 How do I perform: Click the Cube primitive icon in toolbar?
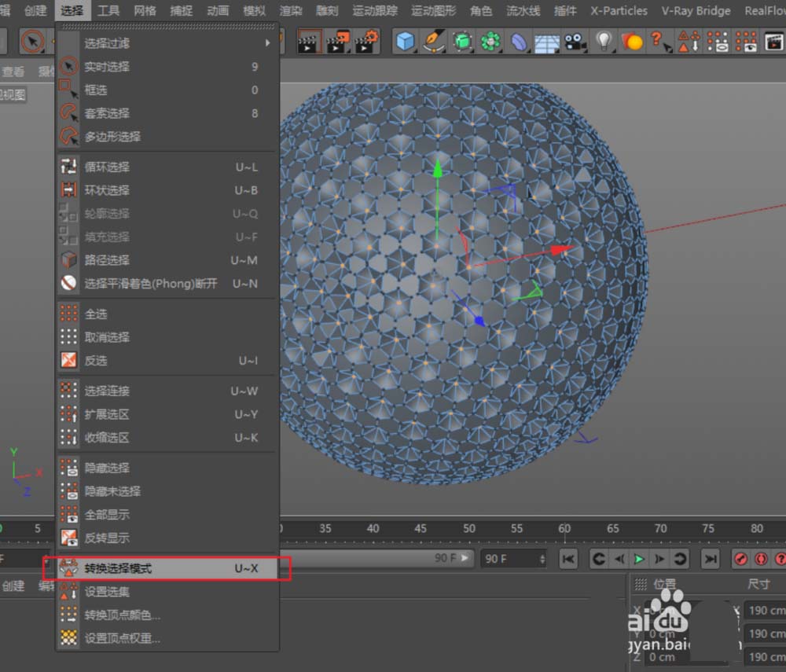(405, 41)
